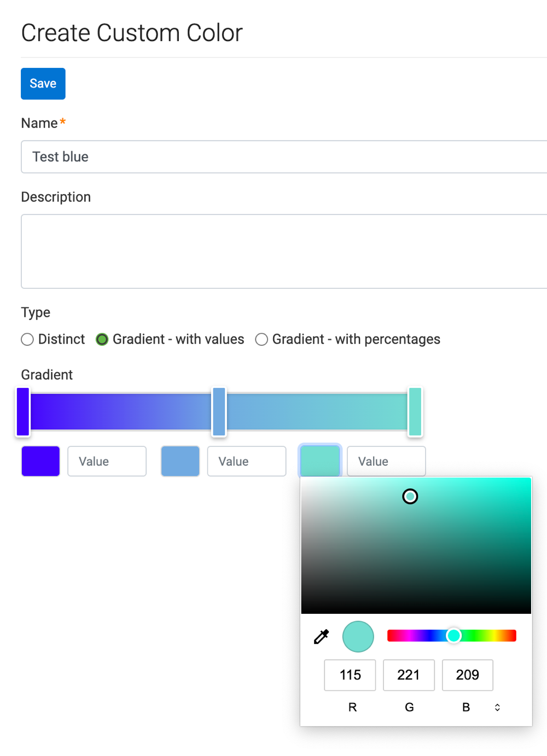Focus the Name field containing Test blue

click(284, 157)
